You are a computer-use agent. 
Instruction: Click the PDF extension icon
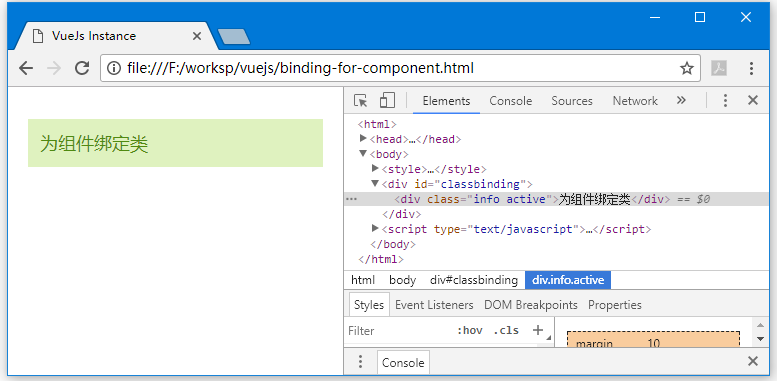click(719, 68)
